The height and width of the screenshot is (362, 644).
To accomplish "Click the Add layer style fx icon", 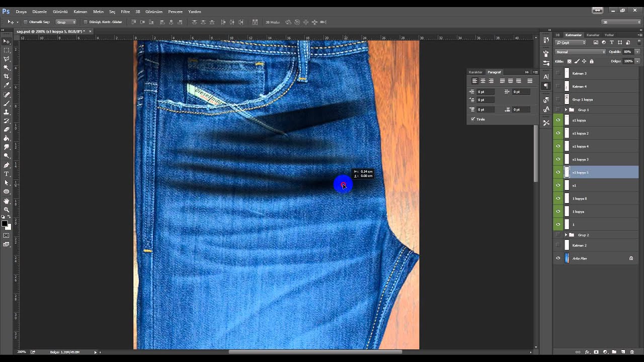I will pyautogui.click(x=587, y=352).
